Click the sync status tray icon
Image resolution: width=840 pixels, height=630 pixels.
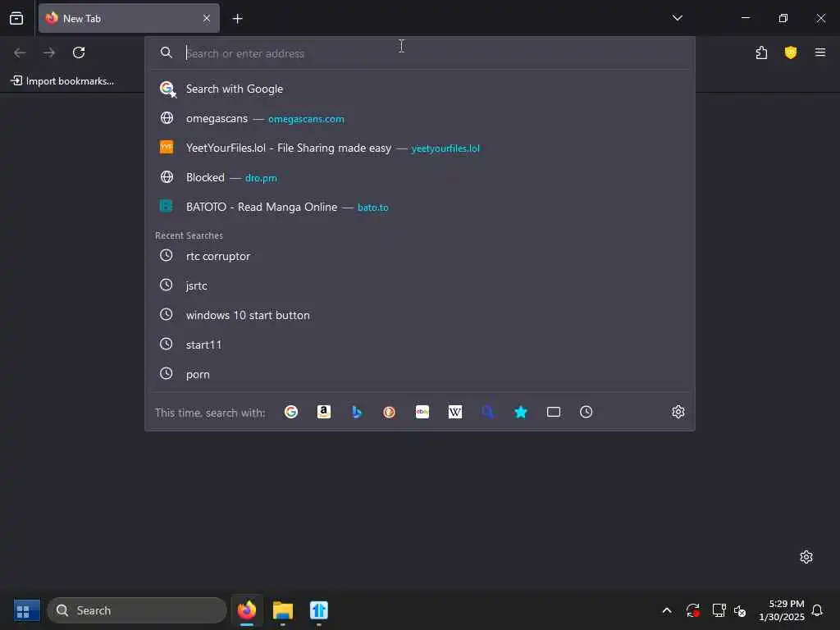[x=692, y=610]
